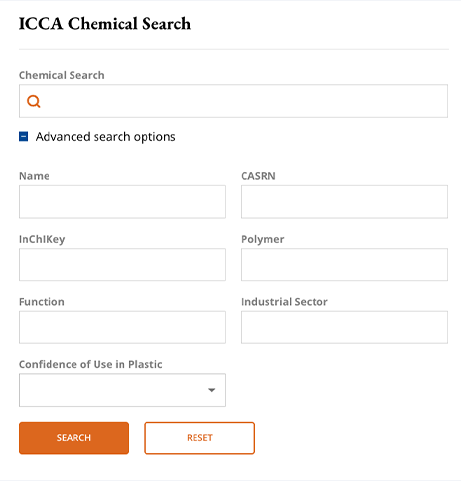Screen dimensions: 462x481
Task: Toggle the Advanced search options label
Action: (105, 137)
